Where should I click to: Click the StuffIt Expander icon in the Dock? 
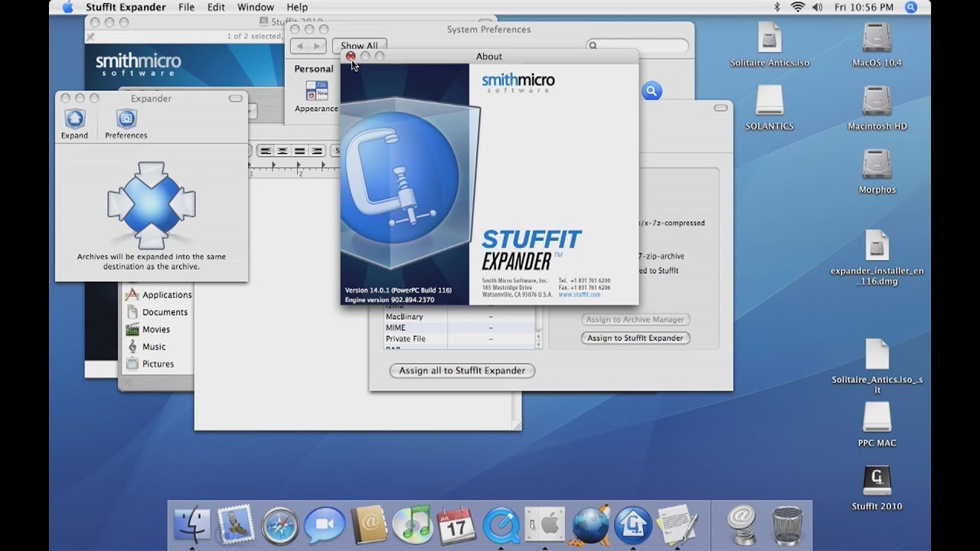pyautogui.click(x=633, y=526)
